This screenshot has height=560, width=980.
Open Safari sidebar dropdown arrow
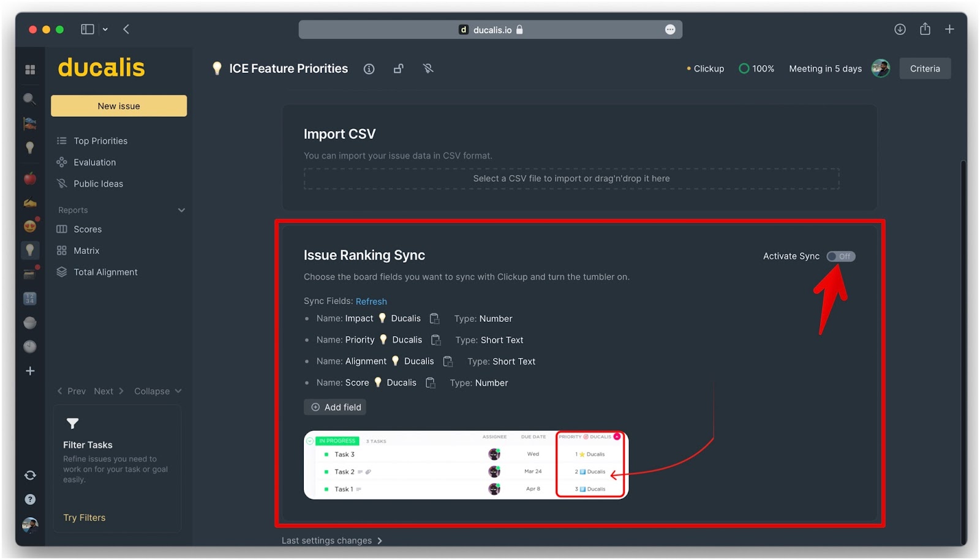[x=105, y=29]
